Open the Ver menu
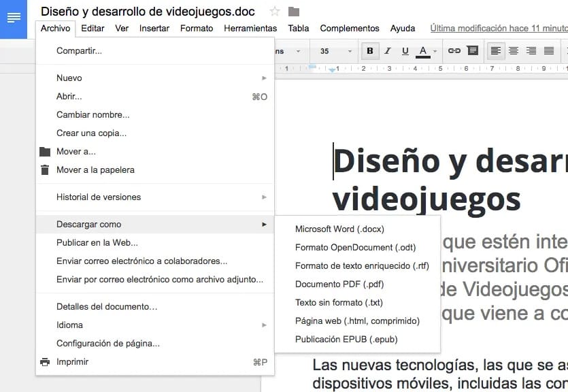This screenshot has width=568, height=392. click(122, 29)
